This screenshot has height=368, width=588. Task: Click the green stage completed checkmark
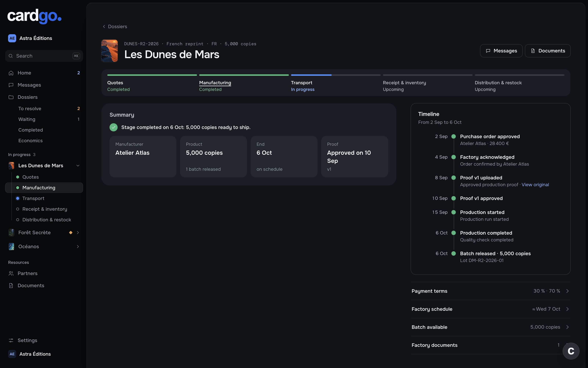point(114,127)
